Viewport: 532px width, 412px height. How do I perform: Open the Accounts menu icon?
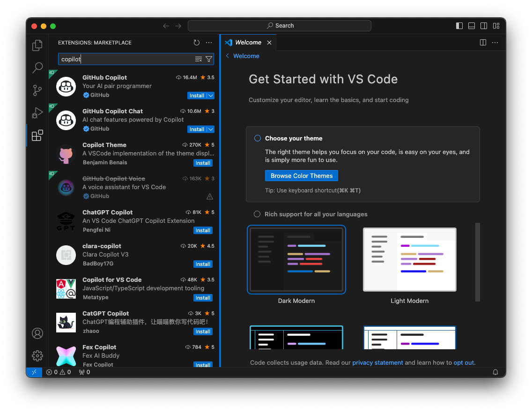coord(37,333)
